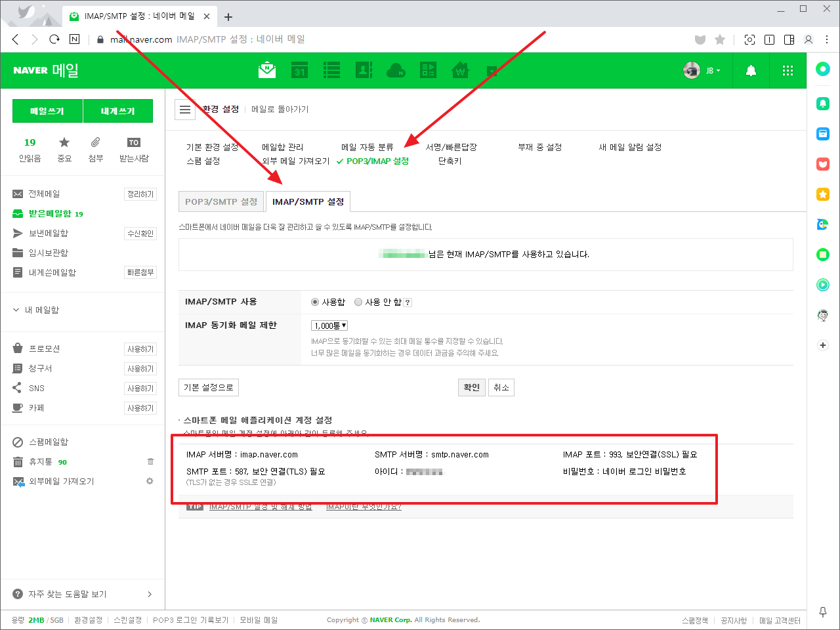Select the IMAP/SMTP 설정 tab
This screenshot has width=840, height=630.
(308, 201)
